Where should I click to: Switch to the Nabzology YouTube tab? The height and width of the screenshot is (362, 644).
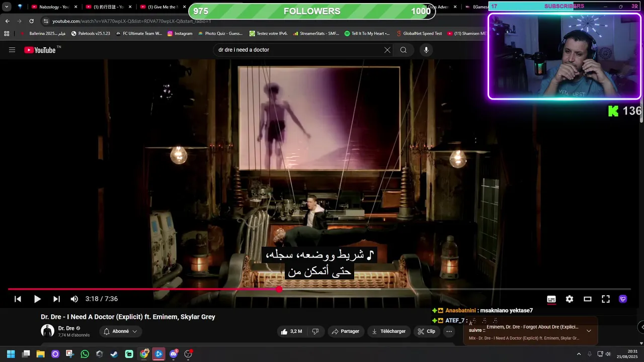click(x=49, y=7)
